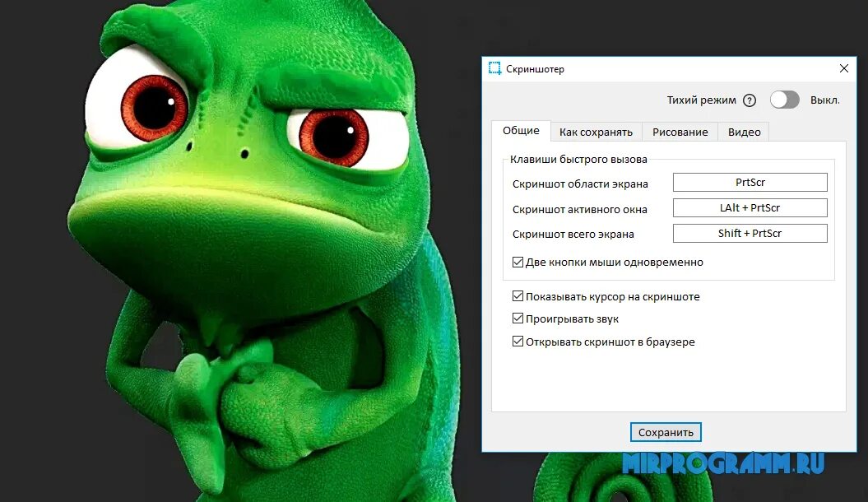
Task: Click the Клавиши быстрого вызова group title
Action: point(578,160)
